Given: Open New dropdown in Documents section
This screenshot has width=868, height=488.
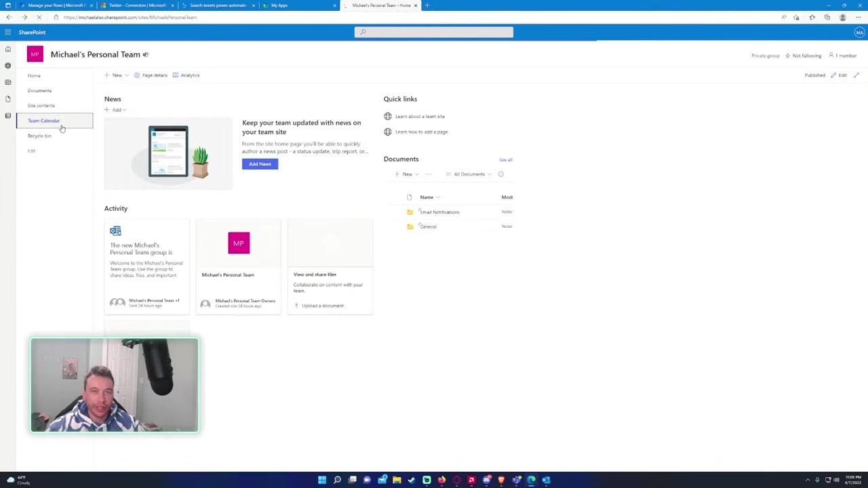Looking at the screenshot, I should coord(407,174).
